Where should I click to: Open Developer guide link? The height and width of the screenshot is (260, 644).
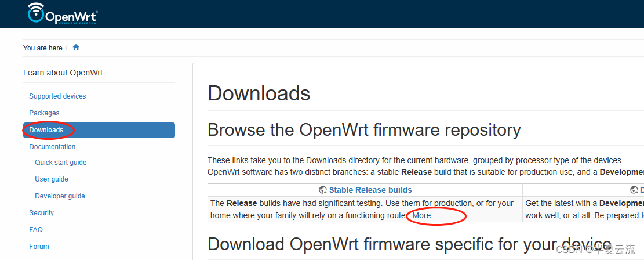click(x=60, y=196)
